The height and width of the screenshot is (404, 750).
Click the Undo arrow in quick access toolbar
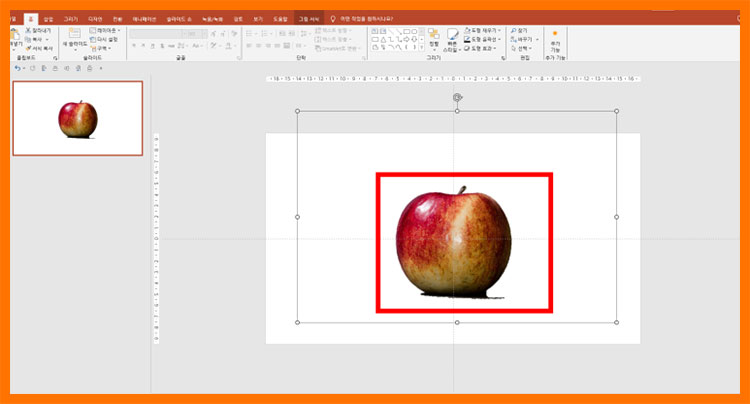17,68
